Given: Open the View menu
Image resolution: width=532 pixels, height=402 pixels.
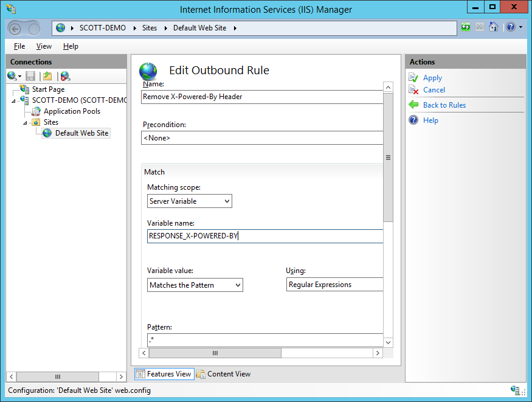Looking at the screenshot, I should point(44,46).
